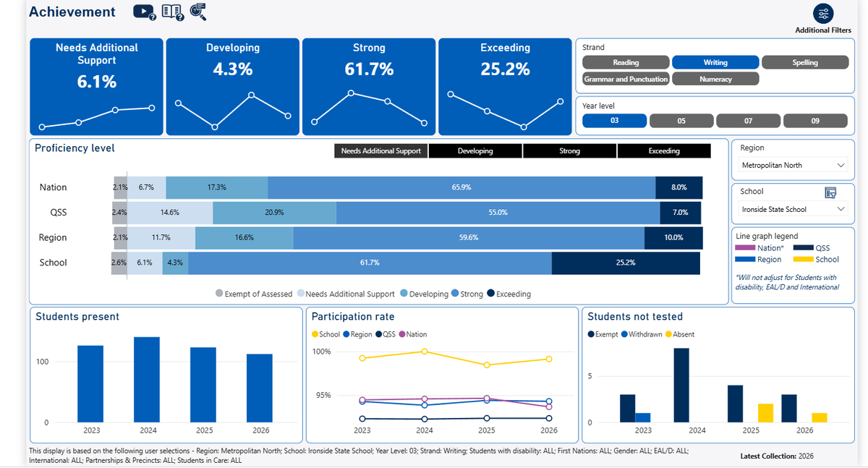Click the School 2024 participation point at 100%
The width and height of the screenshot is (868, 468).
pos(425,352)
